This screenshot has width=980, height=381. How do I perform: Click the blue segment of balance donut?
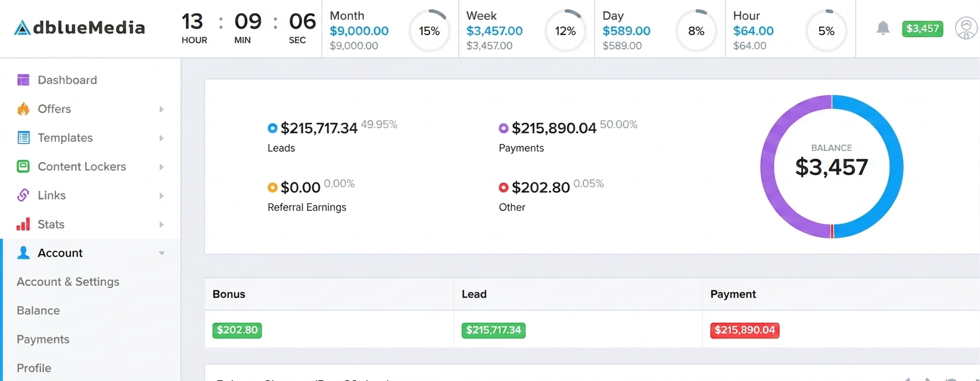coord(897,167)
